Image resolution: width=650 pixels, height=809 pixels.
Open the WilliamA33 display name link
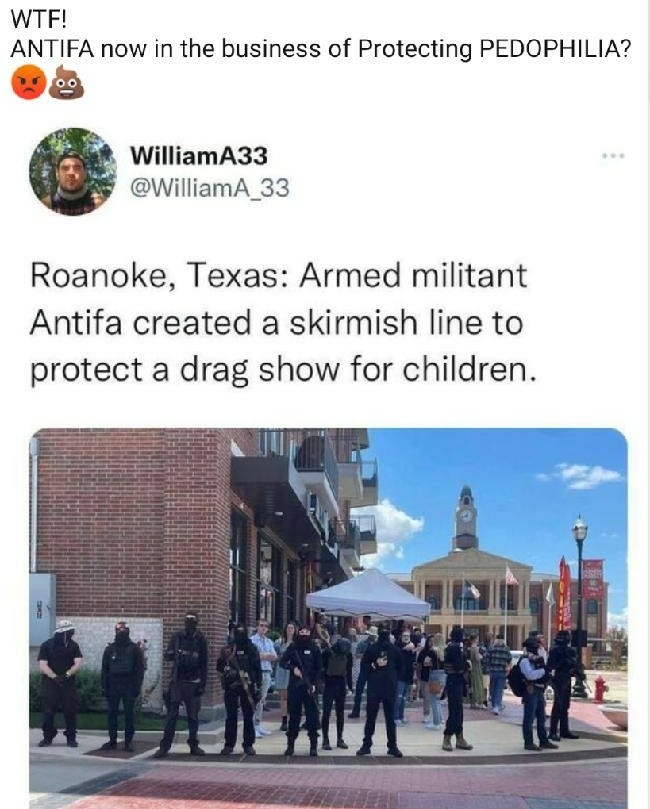coord(199,155)
